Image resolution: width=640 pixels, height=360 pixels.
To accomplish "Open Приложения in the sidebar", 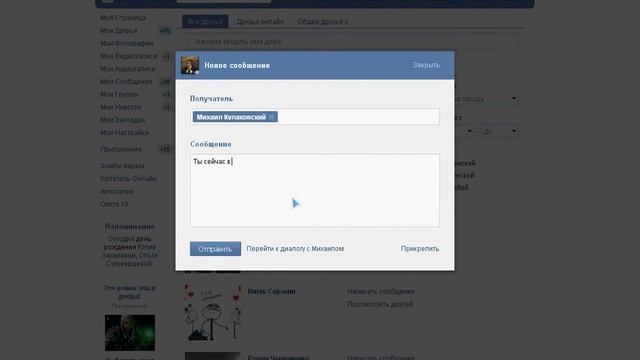I will (121, 149).
